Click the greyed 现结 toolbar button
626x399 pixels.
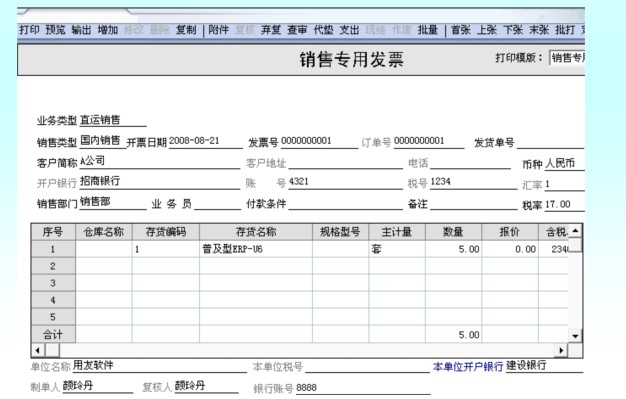click(x=376, y=30)
